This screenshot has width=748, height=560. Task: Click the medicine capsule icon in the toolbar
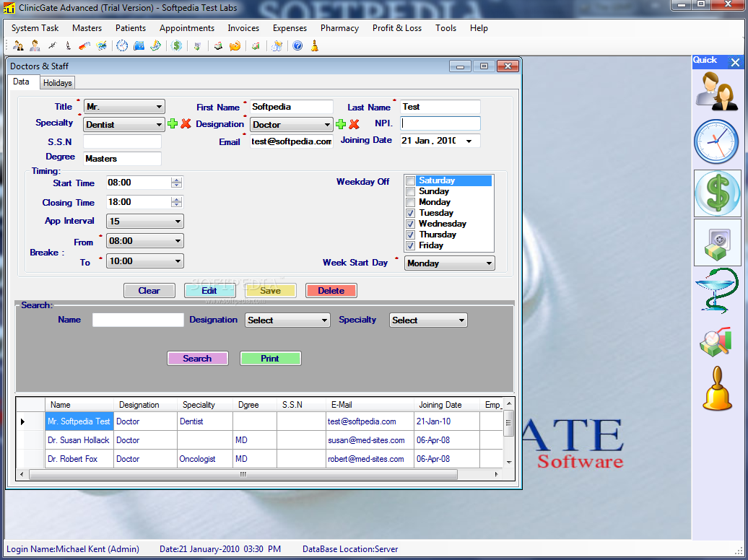point(84,45)
